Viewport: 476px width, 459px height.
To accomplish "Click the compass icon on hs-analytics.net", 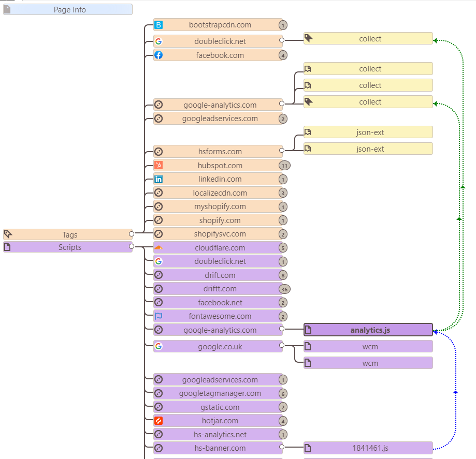I will (158, 435).
